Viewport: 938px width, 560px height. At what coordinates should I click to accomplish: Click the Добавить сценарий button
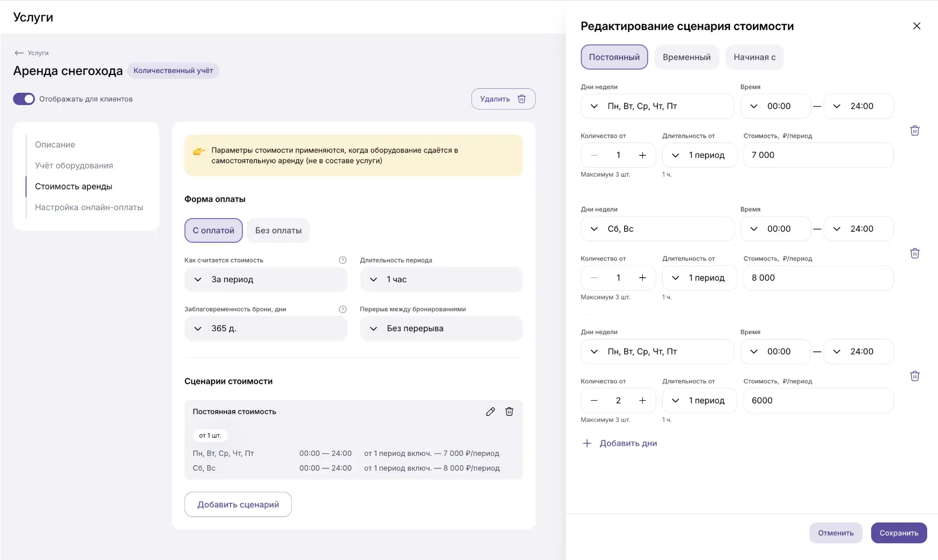point(238,504)
